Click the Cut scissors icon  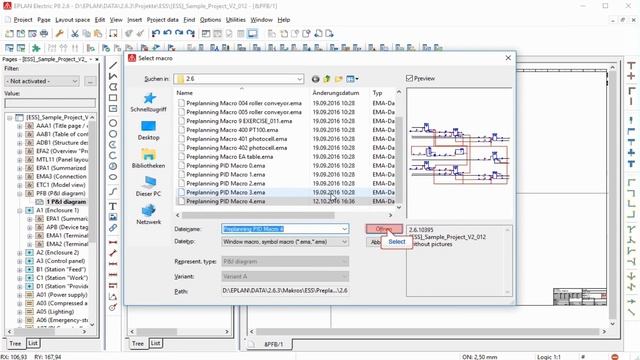pos(75,33)
